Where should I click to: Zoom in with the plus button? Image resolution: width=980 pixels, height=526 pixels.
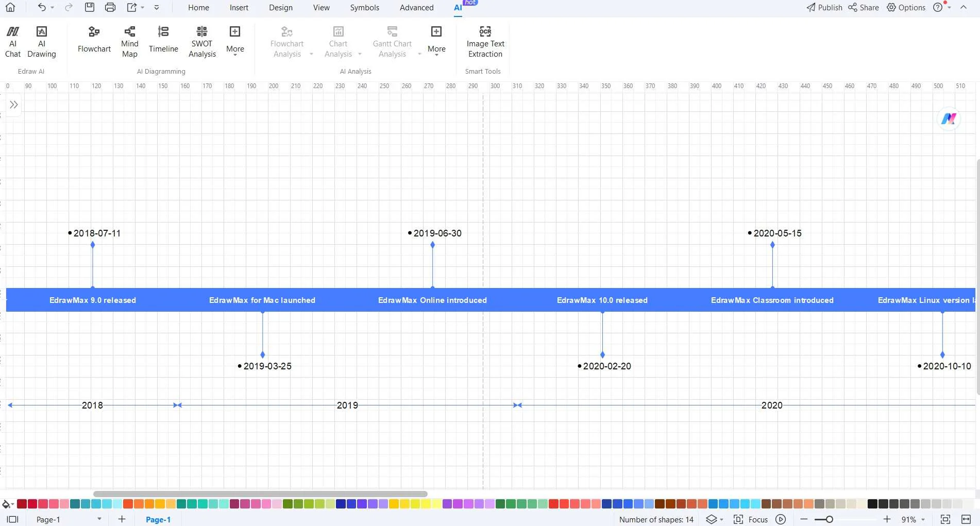point(887,519)
